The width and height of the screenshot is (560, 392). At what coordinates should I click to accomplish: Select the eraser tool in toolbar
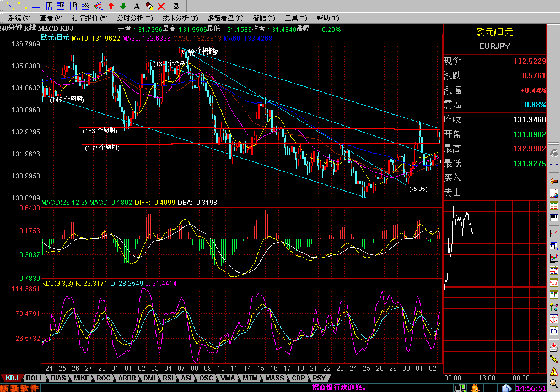point(149,6)
